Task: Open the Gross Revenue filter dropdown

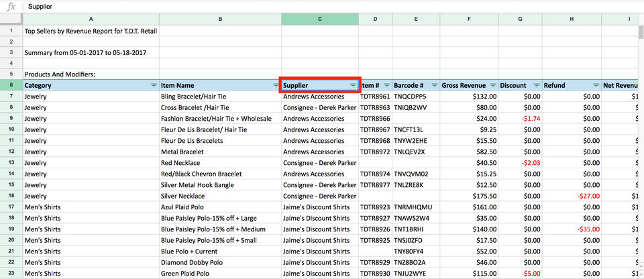Action: click(x=492, y=86)
